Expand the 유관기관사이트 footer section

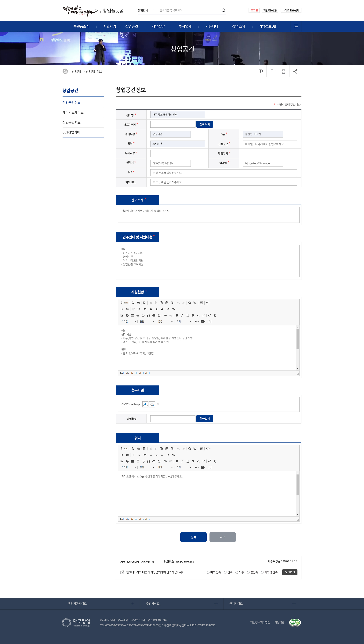pyautogui.click(x=133, y=603)
